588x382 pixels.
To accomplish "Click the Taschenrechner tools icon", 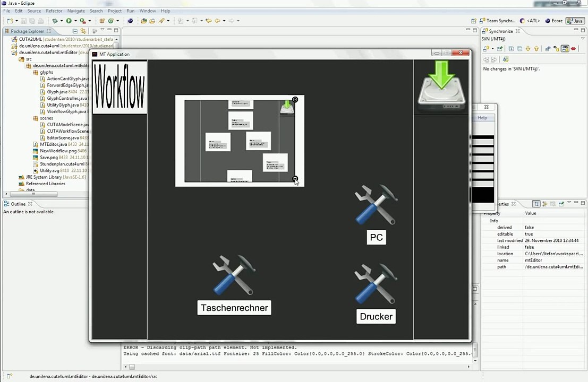I will [x=234, y=275].
